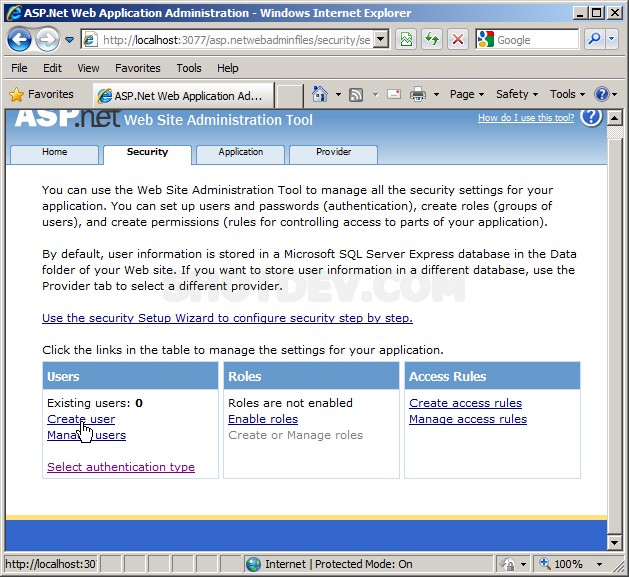Click the Existing users: 0 text
The image size is (629, 577).
95,403
